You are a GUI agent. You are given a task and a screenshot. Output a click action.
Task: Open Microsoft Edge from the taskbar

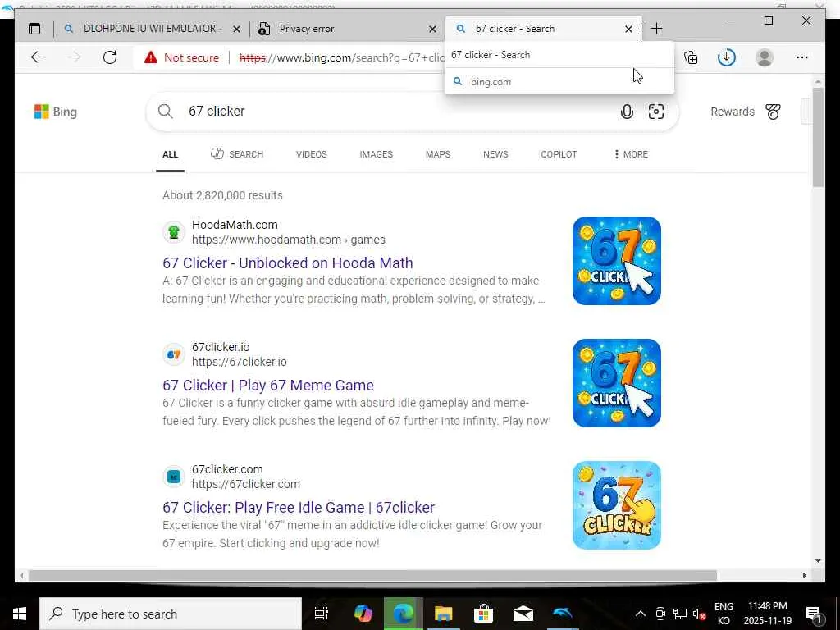coord(403,614)
